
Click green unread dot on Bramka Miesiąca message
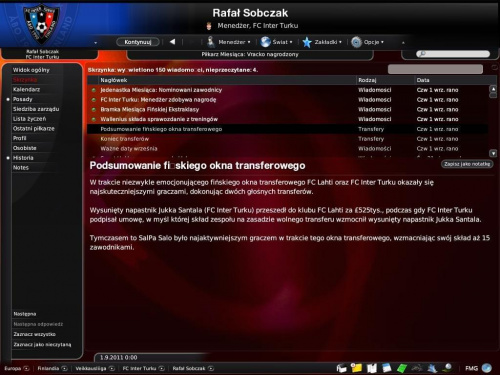pos(94,109)
